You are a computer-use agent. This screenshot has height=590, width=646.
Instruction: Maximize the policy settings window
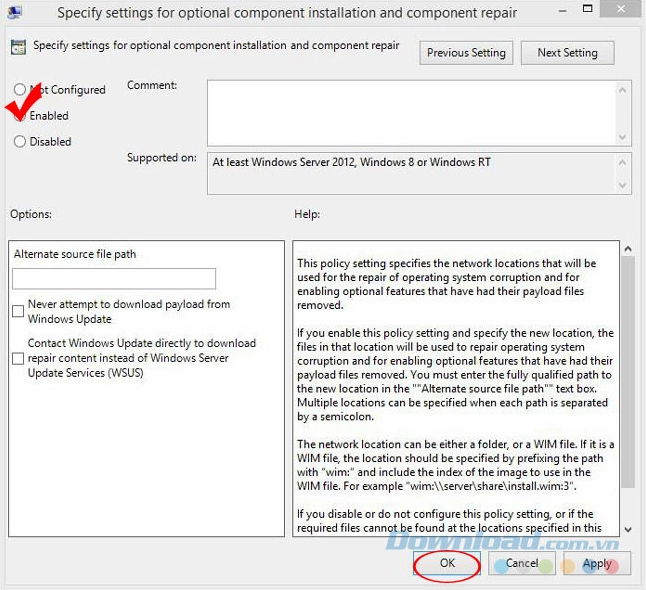tap(587, 9)
